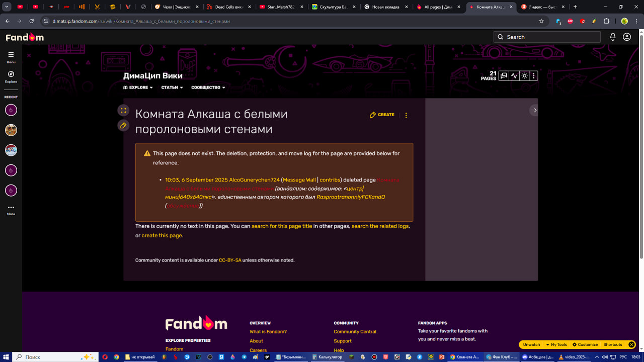
Task: Toggle light/dark theme switch icon
Action: 524,76
